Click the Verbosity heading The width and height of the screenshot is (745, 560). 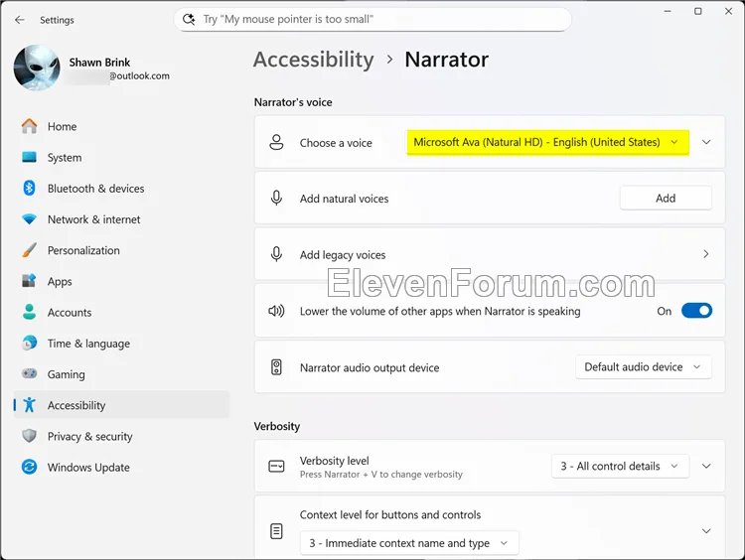[277, 426]
